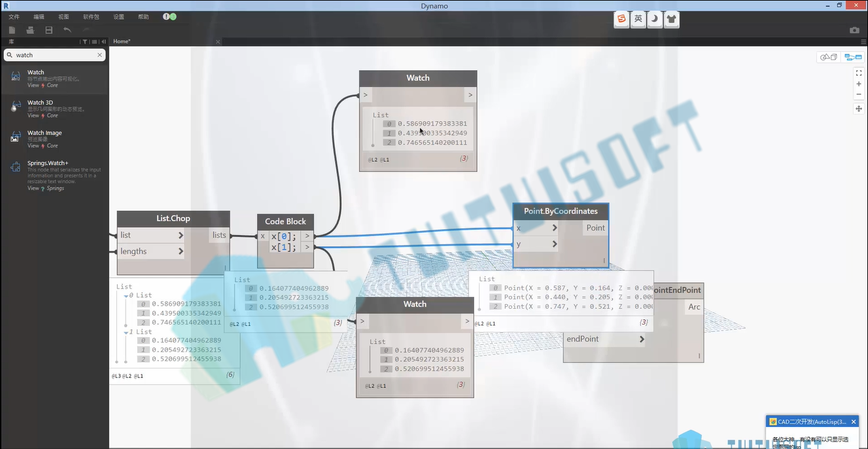Open the 软件包 menu
This screenshot has width=868, height=449.
pos(92,17)
